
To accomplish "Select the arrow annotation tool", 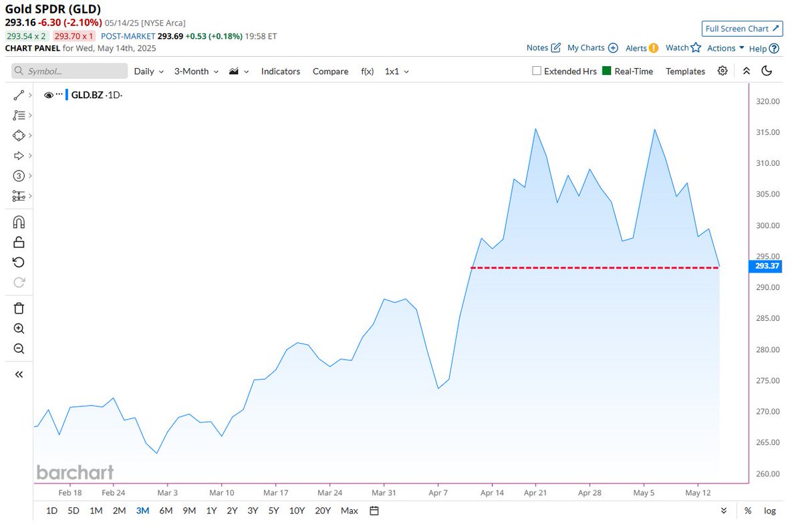I will tap(19, 156).
